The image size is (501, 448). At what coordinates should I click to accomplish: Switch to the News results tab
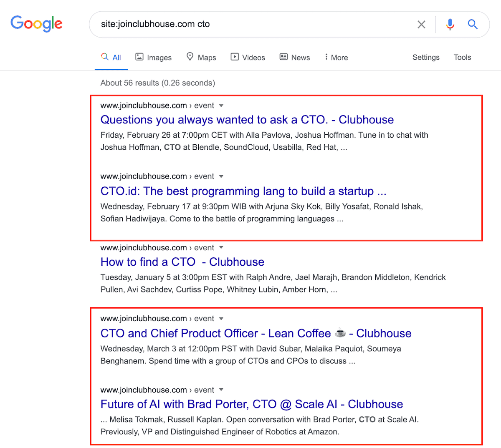295,57
